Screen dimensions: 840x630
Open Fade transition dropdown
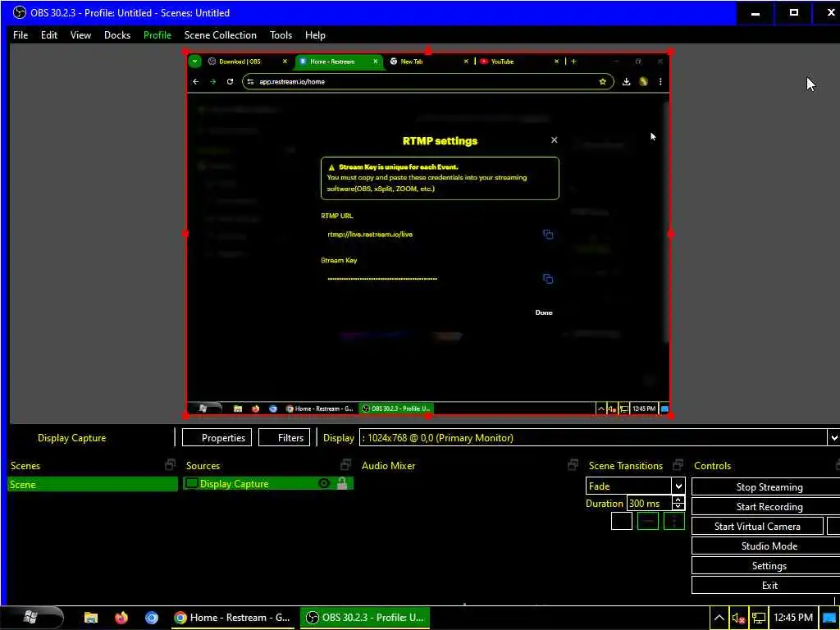[x=678, y=486]
